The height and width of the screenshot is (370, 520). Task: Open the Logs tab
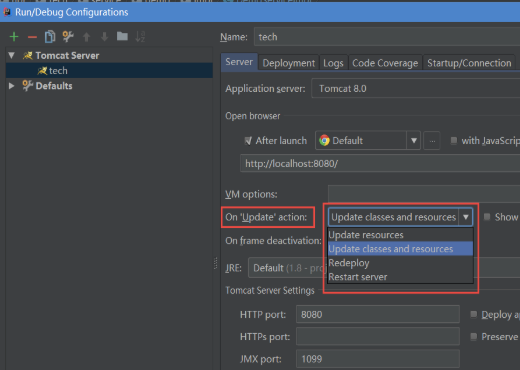(333, 63)
